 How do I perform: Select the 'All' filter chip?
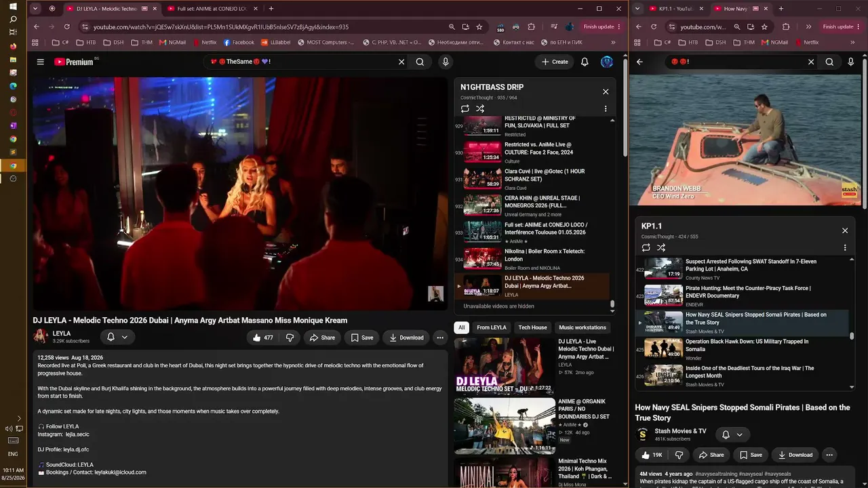point(462,327)
